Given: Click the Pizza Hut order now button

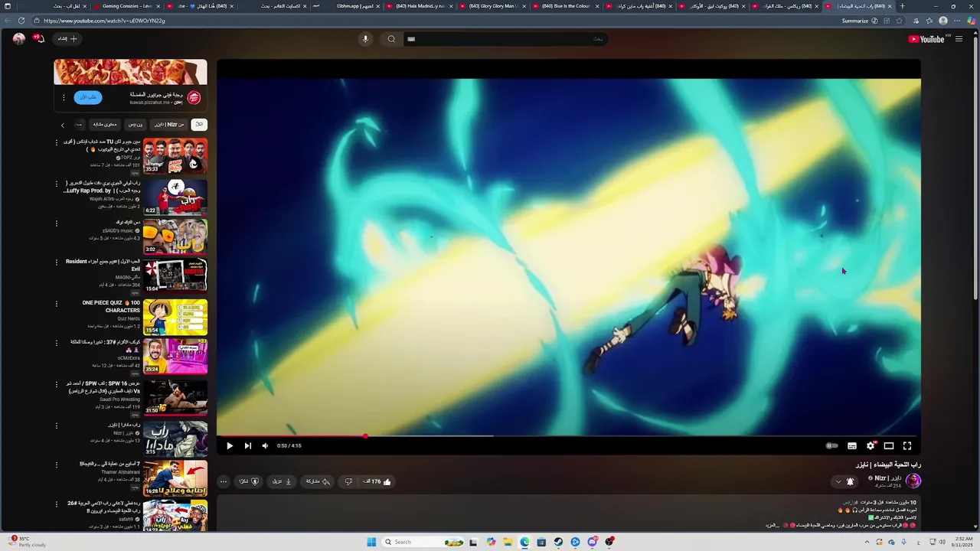Looking at the screenshot, I should [87, 97].
